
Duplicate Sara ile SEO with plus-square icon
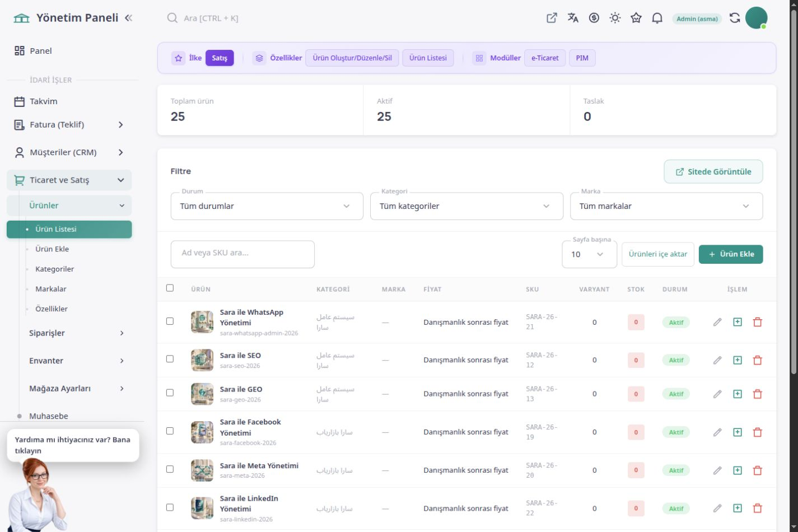[x=738, y=360]
